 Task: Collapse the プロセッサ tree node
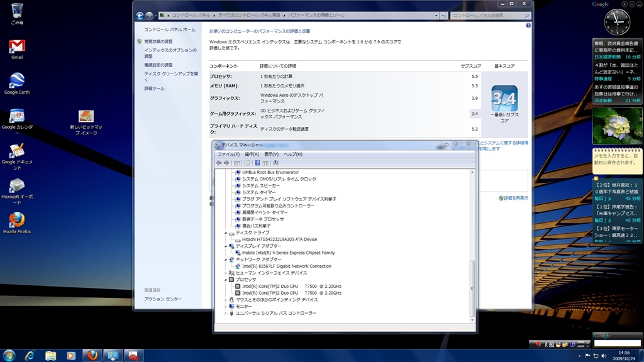[226, 280]
